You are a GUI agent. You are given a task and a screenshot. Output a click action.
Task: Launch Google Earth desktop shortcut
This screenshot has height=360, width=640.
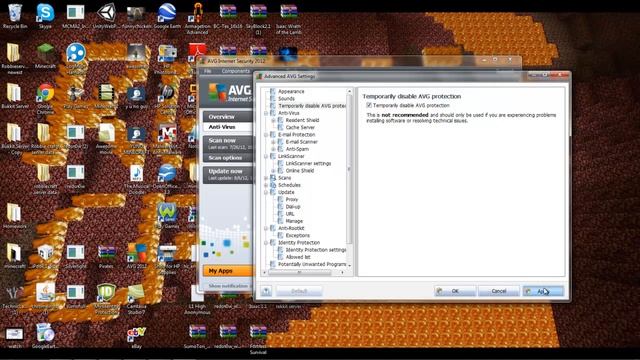point(167,16)
